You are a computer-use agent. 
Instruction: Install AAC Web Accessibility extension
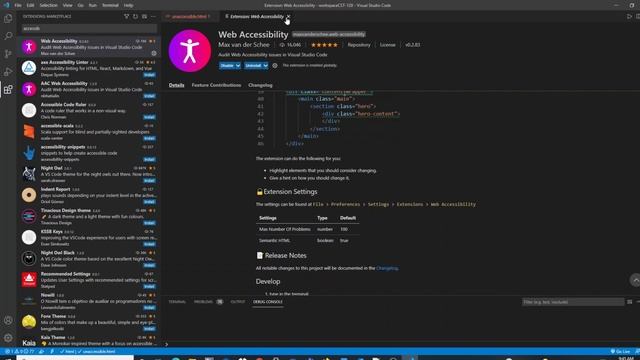click(149, 96)
